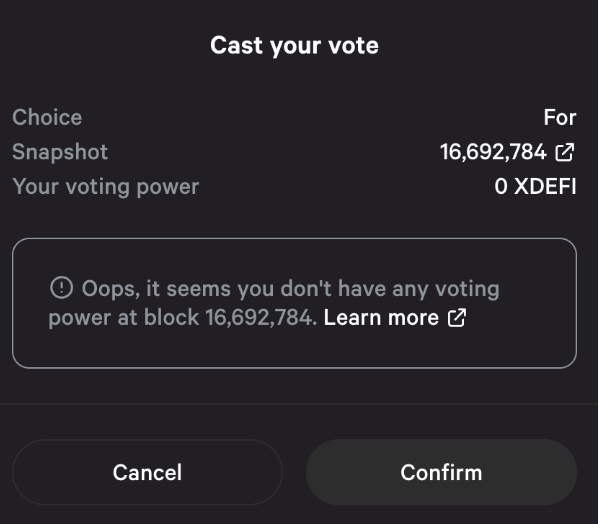Click the external-link icon beside snapshot number
Viewport: 600px width, 524px height.
(565, 152)
